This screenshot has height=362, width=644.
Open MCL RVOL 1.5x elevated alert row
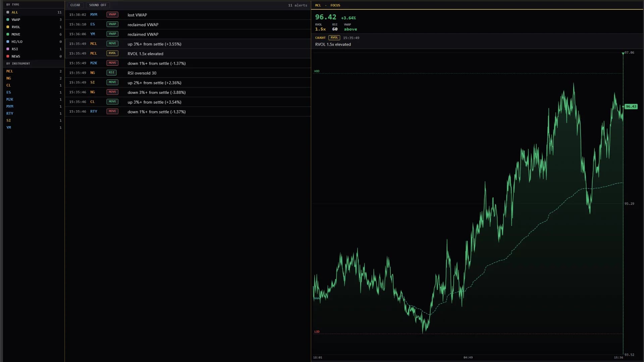(x=188, y=54)
